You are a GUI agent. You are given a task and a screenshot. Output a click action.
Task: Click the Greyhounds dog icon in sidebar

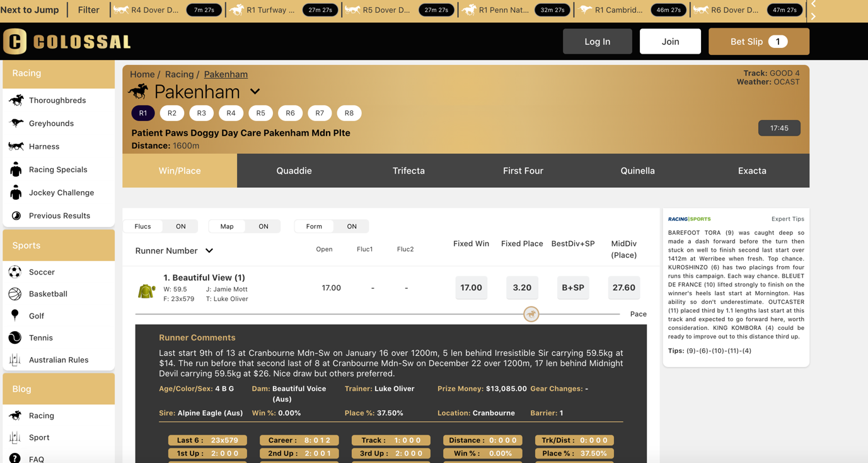click(16, 123)
